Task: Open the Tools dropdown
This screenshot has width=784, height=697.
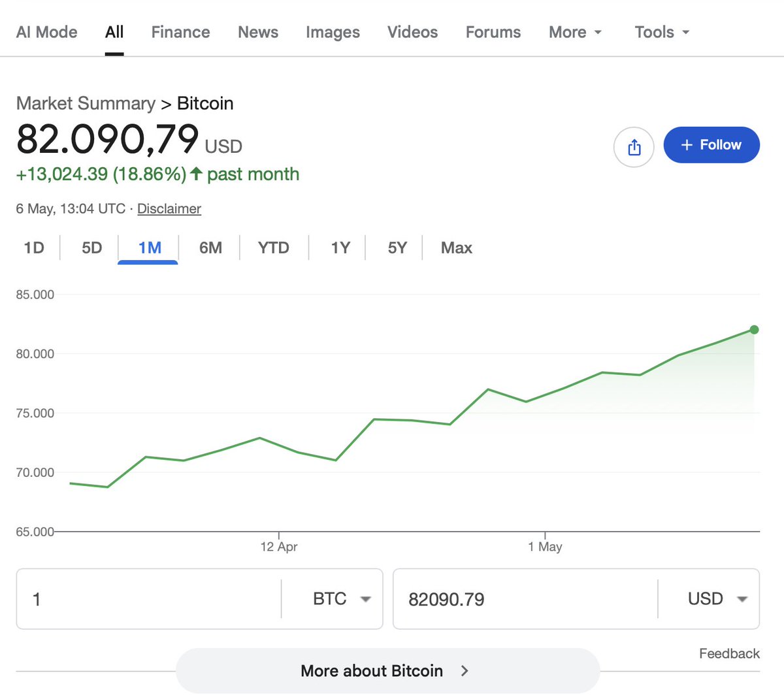Action: [x=662, y=32]
